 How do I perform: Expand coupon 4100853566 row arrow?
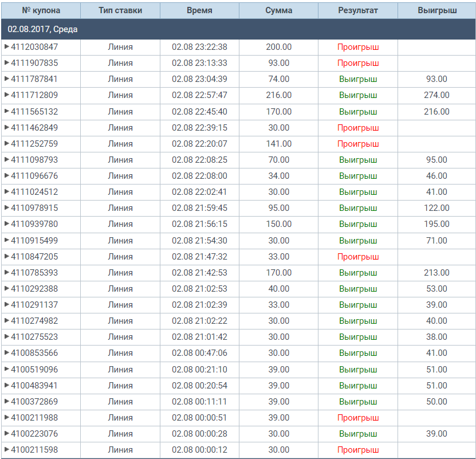tap(7, 354)
